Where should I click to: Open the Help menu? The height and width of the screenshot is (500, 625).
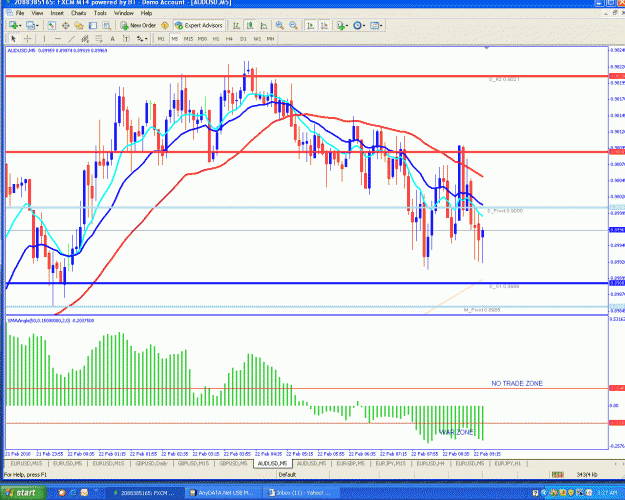[x=146, y=13]
